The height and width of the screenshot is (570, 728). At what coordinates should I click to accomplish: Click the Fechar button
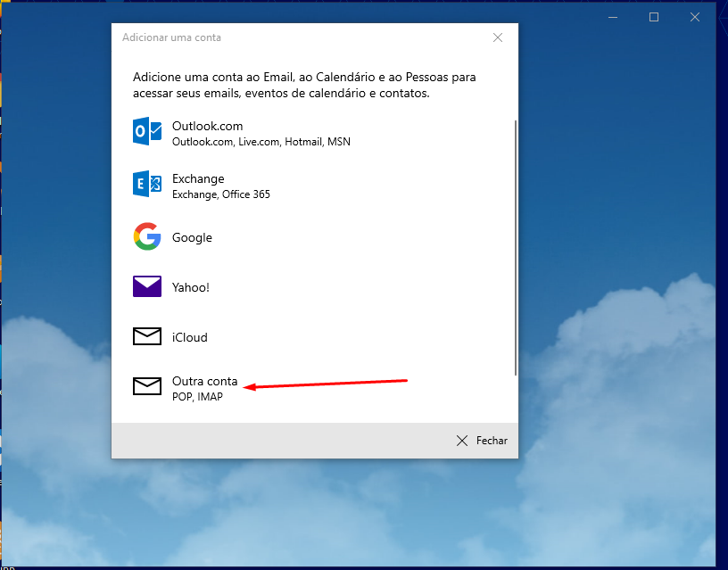(x=482, y=441)
